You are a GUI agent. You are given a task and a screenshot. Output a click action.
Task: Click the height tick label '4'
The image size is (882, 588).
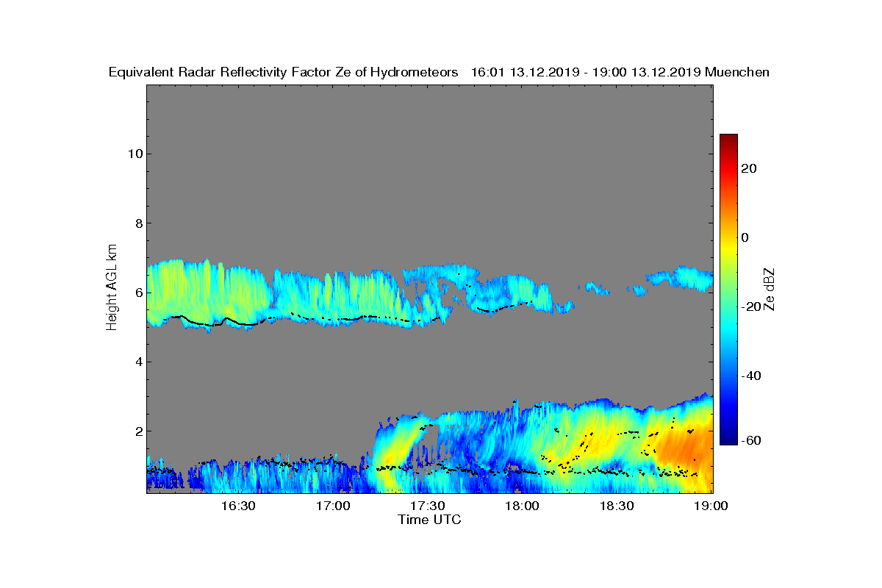(x=137, y=362)
